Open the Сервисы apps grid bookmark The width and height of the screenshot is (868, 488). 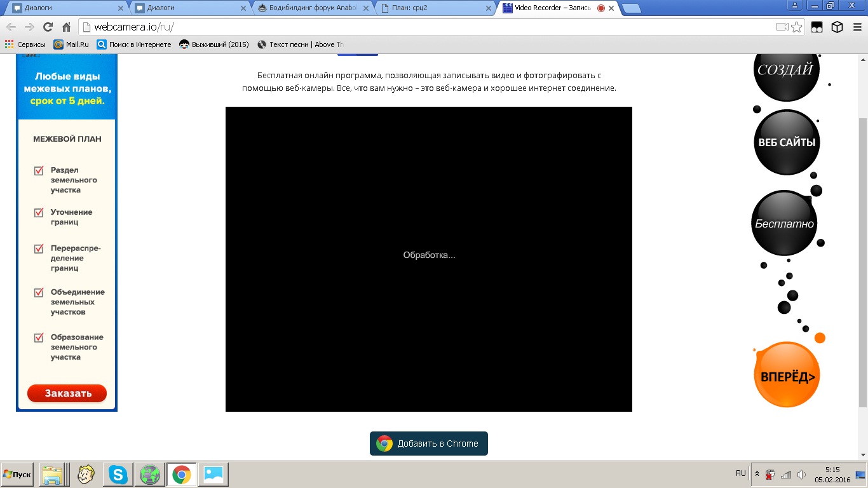25,44
